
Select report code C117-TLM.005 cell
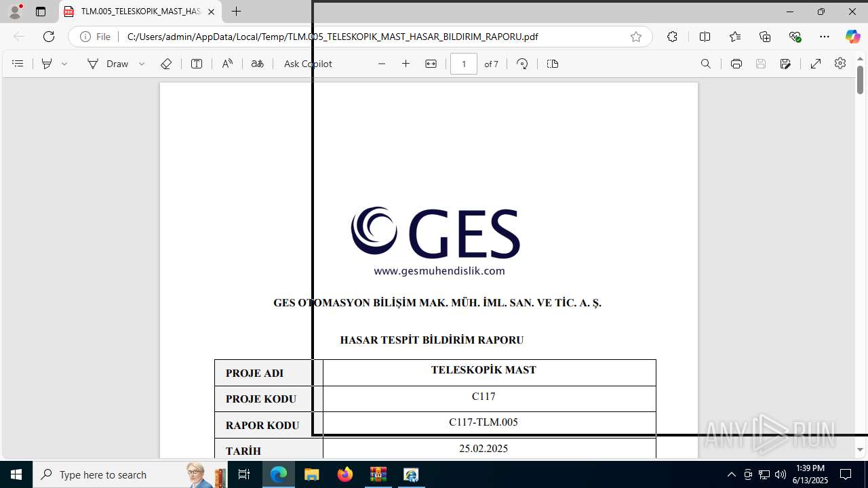click(x=490, y=425)
